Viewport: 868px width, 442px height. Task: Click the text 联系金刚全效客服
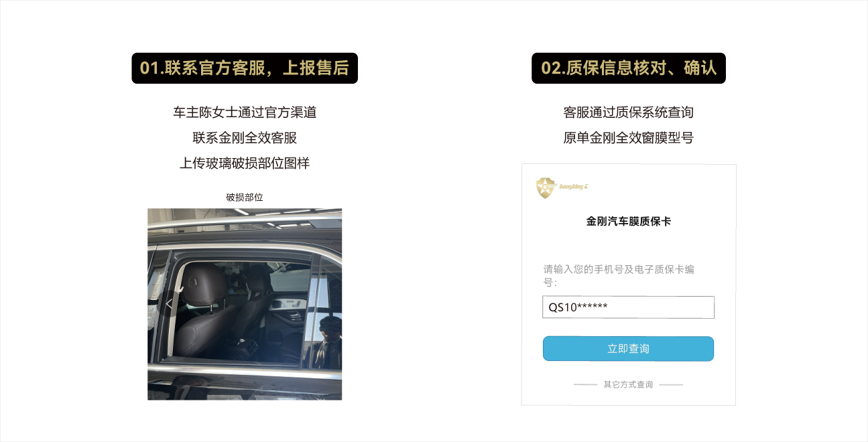point(245,138)
